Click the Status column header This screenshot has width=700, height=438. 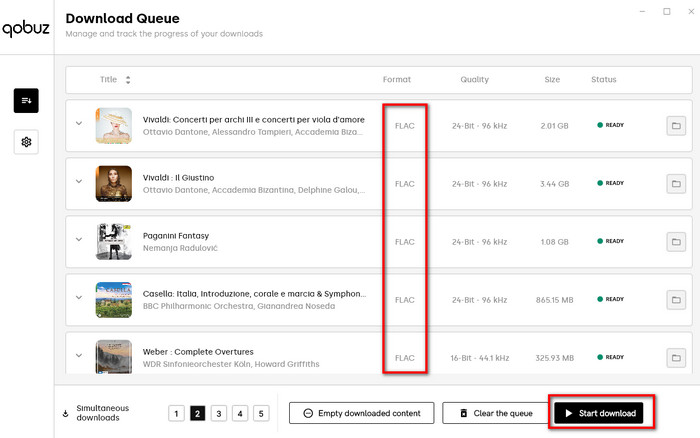tap(604, 79)
